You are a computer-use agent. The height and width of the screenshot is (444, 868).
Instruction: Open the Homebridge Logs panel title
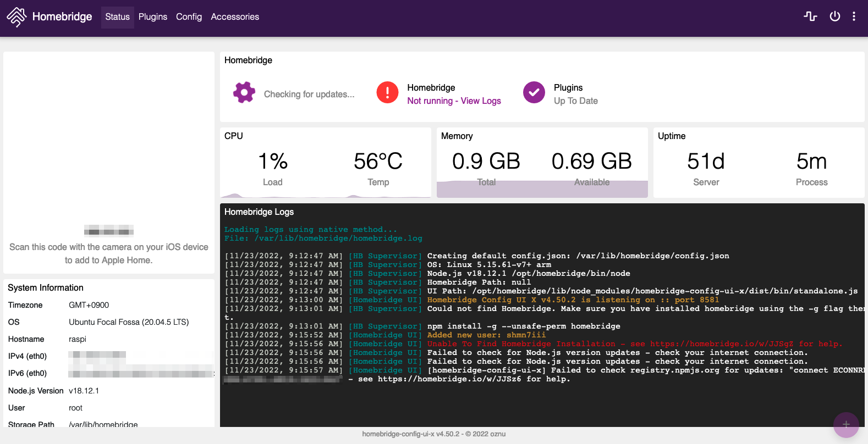(x=259, y=212)
